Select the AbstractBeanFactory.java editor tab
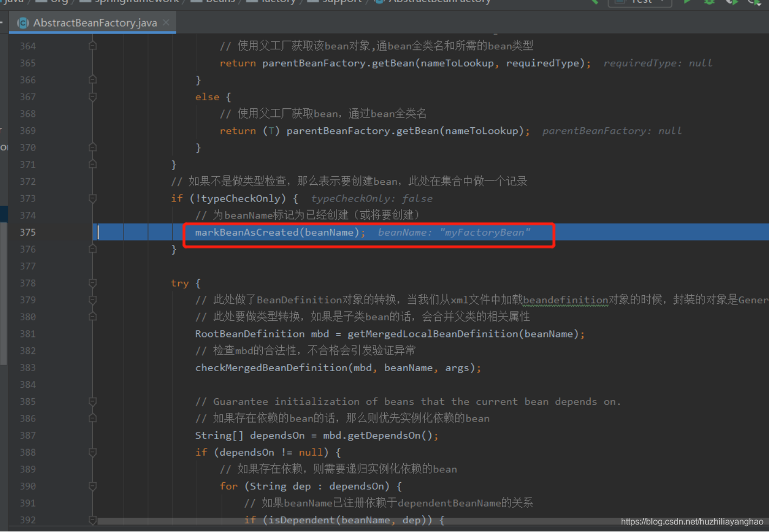The height and width of the screenshot is (532, 769). pyautogui.click(x=92, y=23)
